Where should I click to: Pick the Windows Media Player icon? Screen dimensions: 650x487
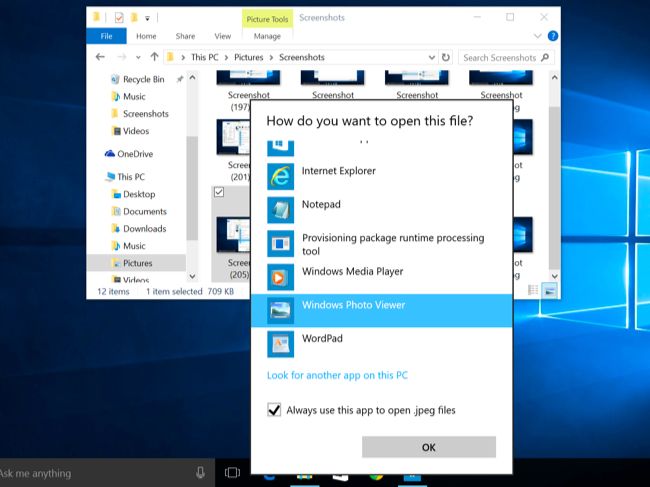pyautogui.click(x=280, y=277)
